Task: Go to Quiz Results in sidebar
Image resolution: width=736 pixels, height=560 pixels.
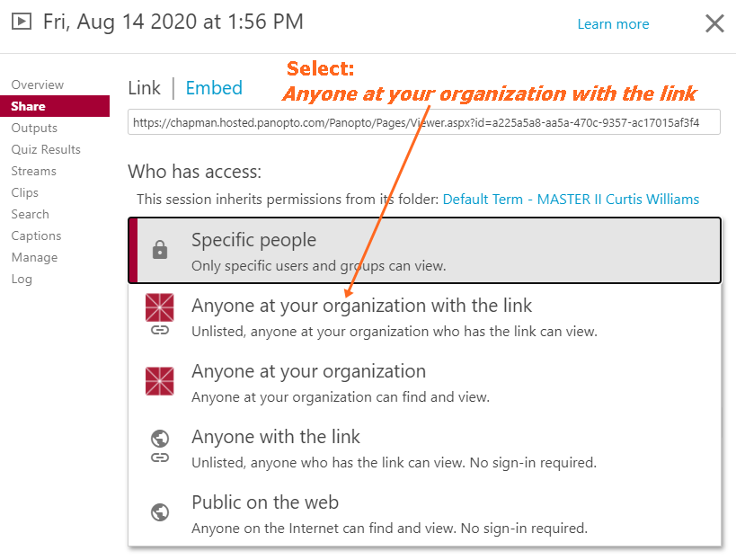Action: (x=46, y=149)
